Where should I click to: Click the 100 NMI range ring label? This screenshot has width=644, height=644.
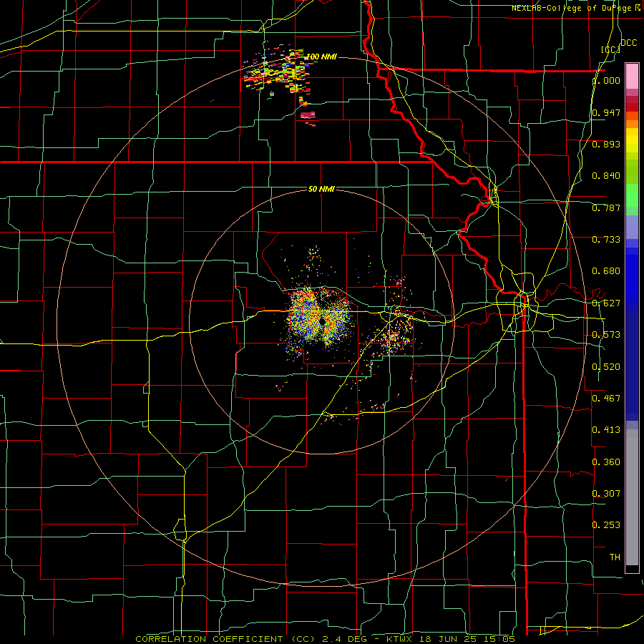click(321, 57)
